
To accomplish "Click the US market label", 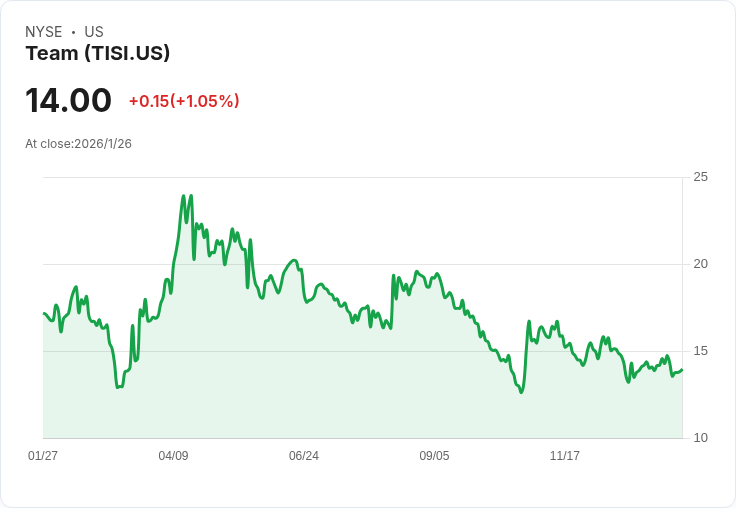I will pos(94,32).
